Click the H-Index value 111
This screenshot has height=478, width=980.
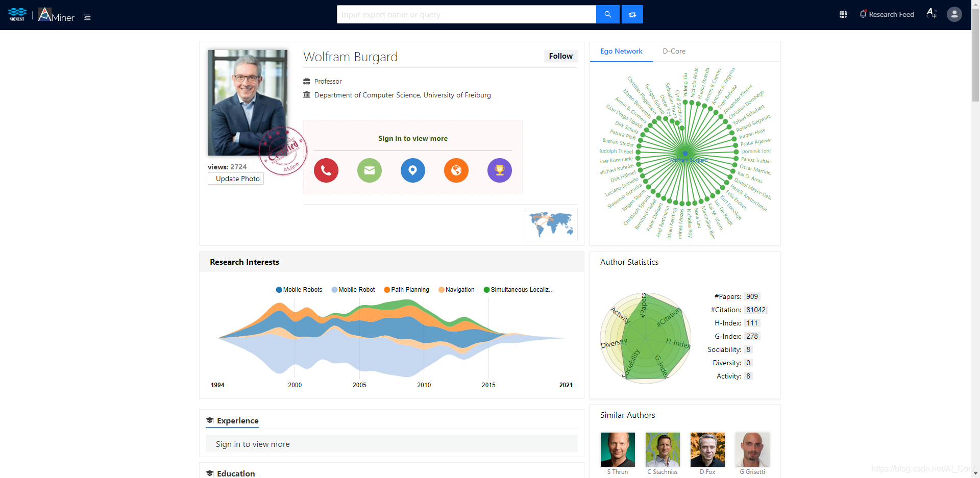point(752,323)
